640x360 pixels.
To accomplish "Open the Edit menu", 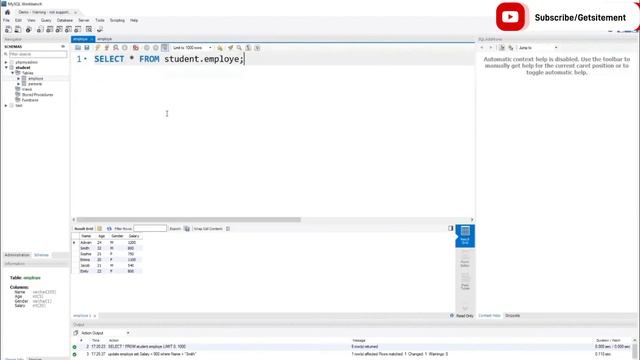I will click(18, 20).
